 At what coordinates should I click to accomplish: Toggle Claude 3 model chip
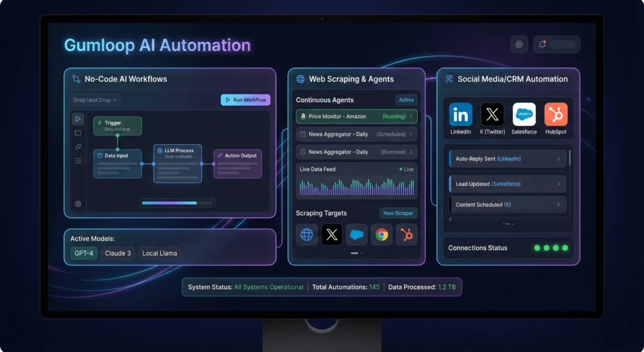(118, 253)
